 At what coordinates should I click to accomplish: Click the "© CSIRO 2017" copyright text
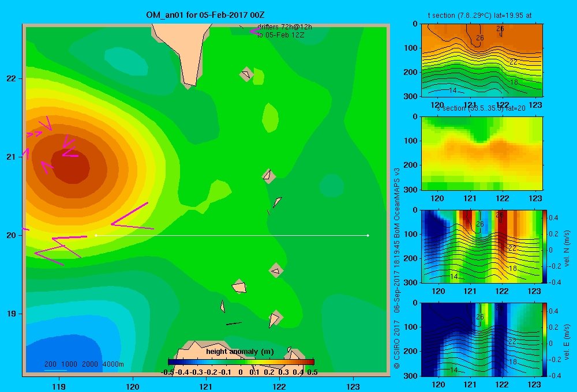click(x=397, y=345)
